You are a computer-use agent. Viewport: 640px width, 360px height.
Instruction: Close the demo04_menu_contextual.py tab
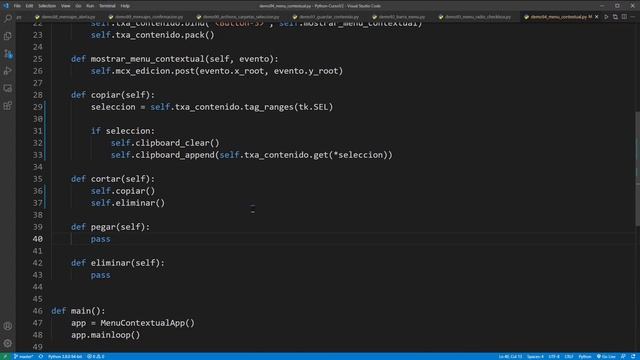(597, 17)
